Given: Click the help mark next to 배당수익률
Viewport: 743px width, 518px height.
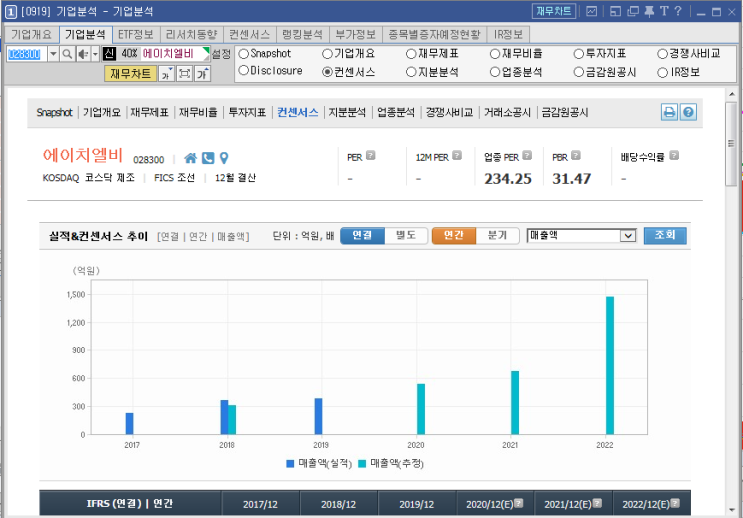Looking at the screenshot, I should 674,155.
